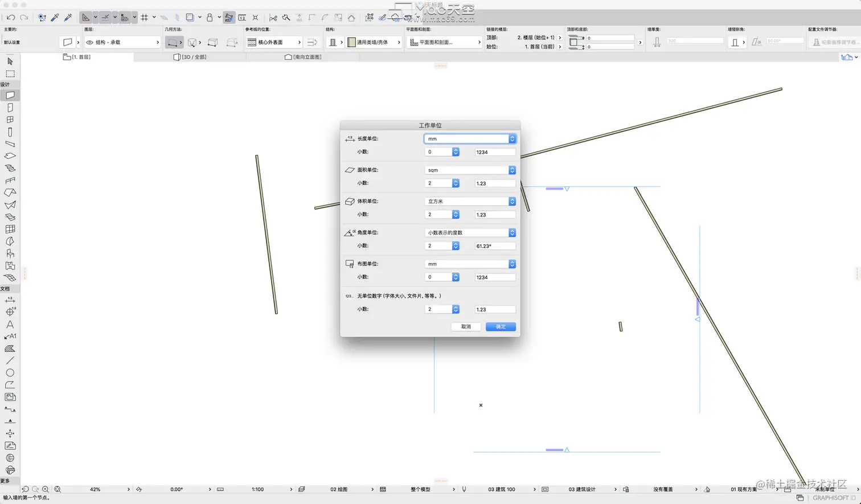
Task: Open the 长度单位 mm dropdown
Action: pyautogui.click(x=470, y=138)
